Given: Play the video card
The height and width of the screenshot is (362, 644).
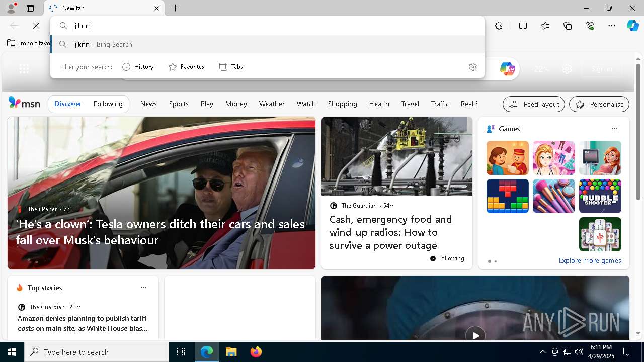Looking at the screenshot, I should click(475, 334).
